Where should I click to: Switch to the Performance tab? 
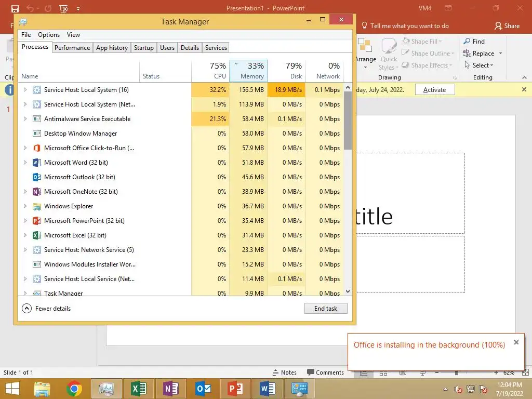(72, 47)
